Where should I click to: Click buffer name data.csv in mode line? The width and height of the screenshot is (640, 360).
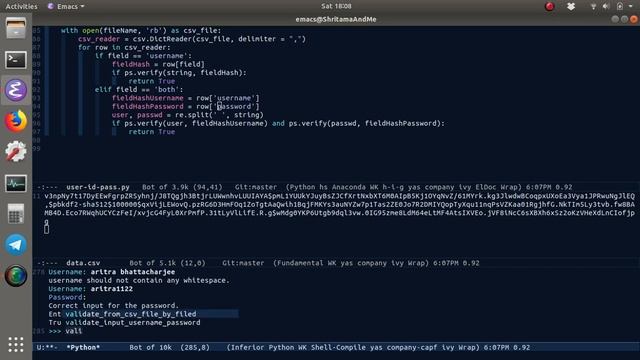pos(83,263)
